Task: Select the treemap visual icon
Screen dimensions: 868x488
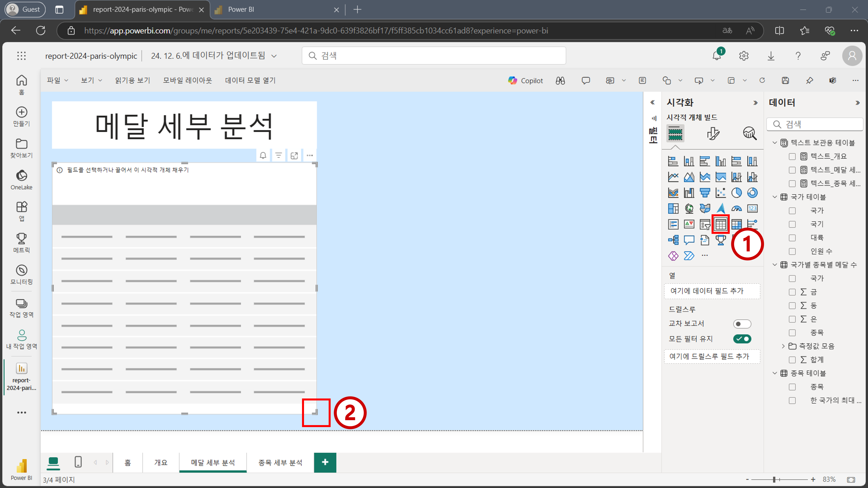Action: coord(673,208)
